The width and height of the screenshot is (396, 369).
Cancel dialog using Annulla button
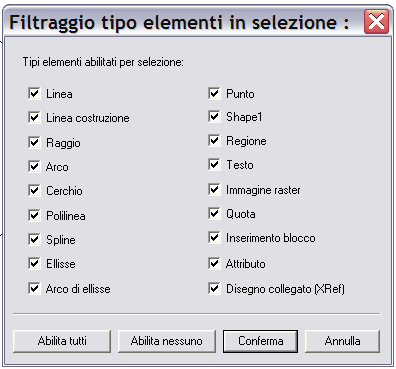tap(342, 341)
